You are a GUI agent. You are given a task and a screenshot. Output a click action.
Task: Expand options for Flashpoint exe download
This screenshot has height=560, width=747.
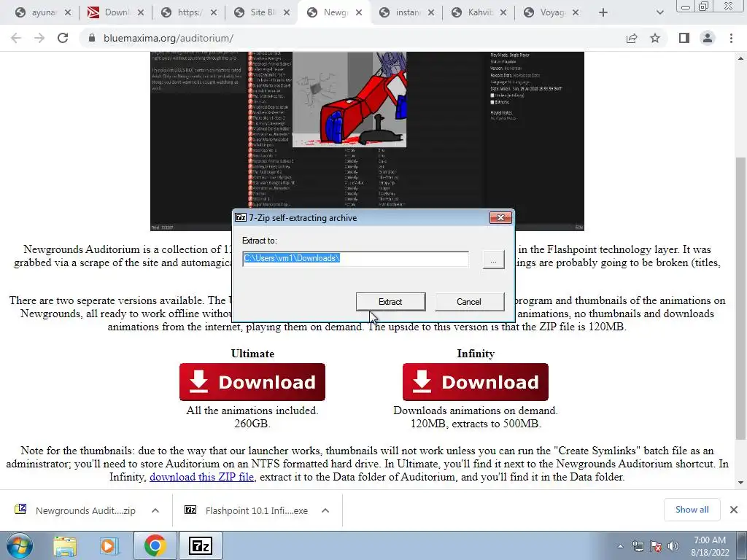[325, 510]
